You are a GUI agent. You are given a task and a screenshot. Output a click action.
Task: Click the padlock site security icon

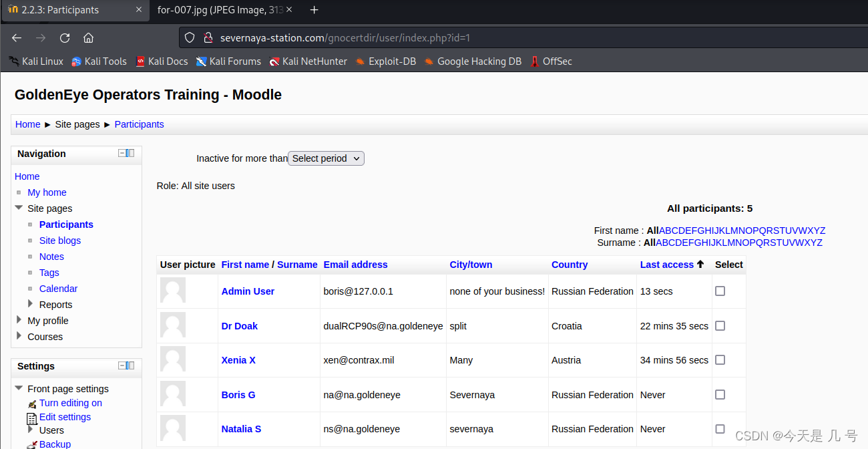click(x=208, y=38)
